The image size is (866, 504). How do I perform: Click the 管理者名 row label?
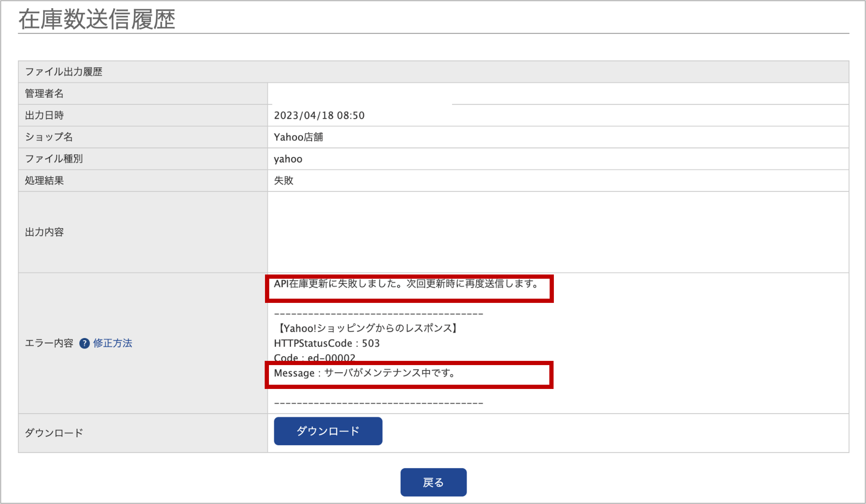[x=44, y=93]
